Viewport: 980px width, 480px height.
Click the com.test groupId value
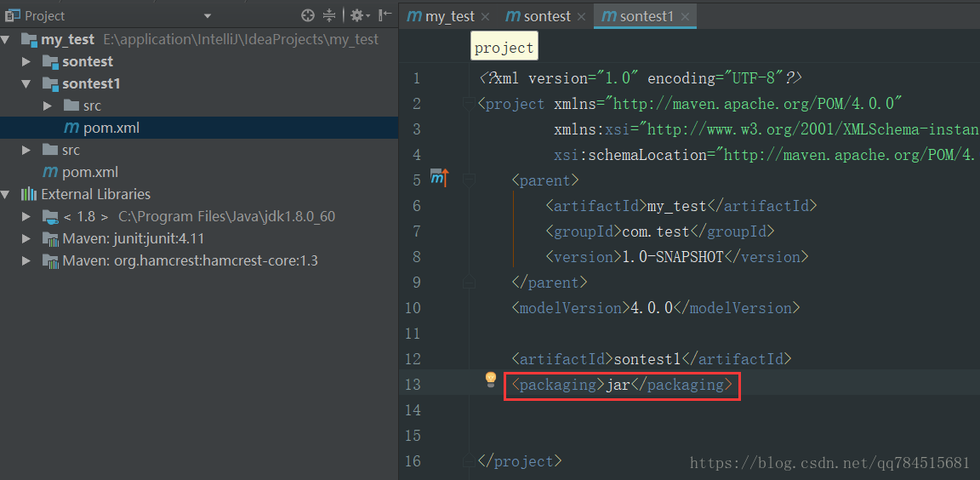(x=655, y=231)
